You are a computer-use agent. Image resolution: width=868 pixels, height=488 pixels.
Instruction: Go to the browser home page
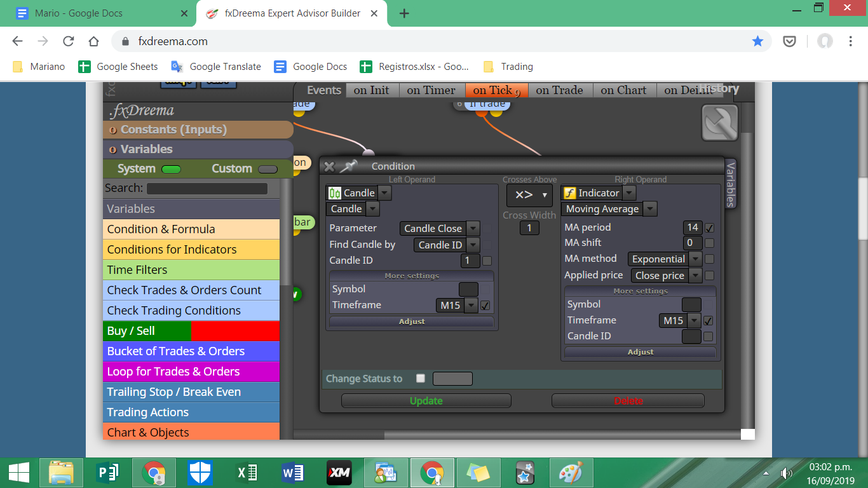93,41
